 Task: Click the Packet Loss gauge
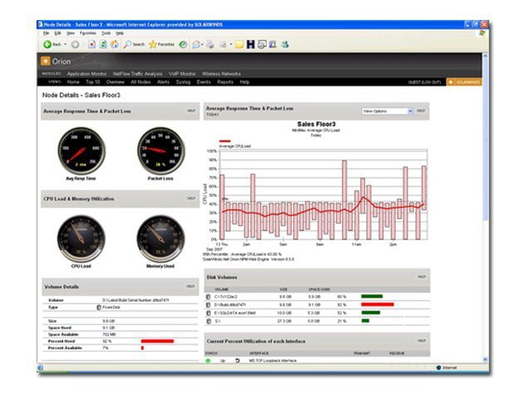tap(160, 150)
